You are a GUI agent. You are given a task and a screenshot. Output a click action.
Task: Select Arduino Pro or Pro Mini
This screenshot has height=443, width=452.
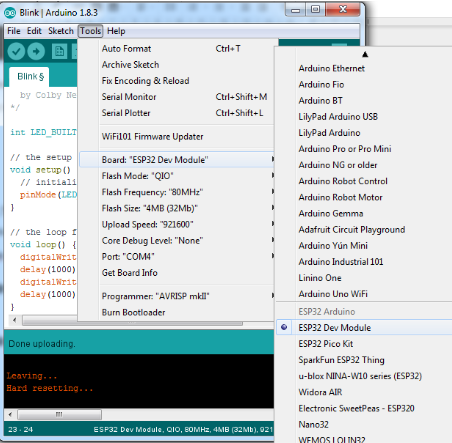pos(364,149)
